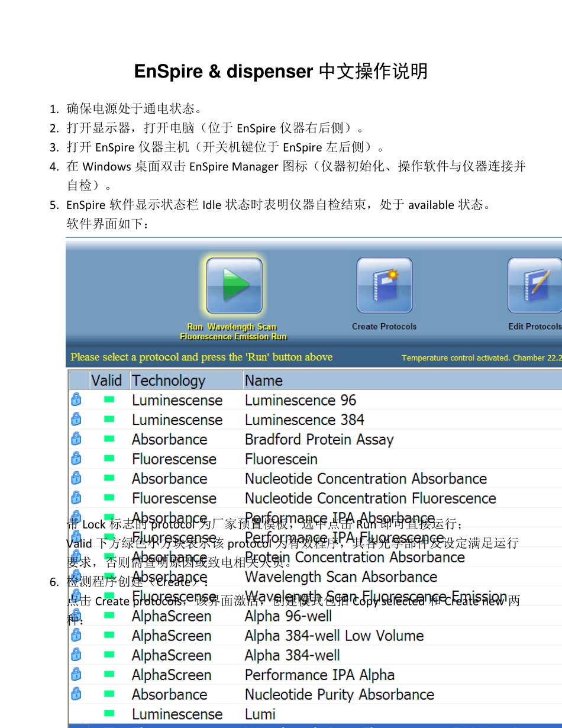Click green Valid marker for the Lumi protocol
The height and width of the screenshot is (728, 562).
click(109, 713)
